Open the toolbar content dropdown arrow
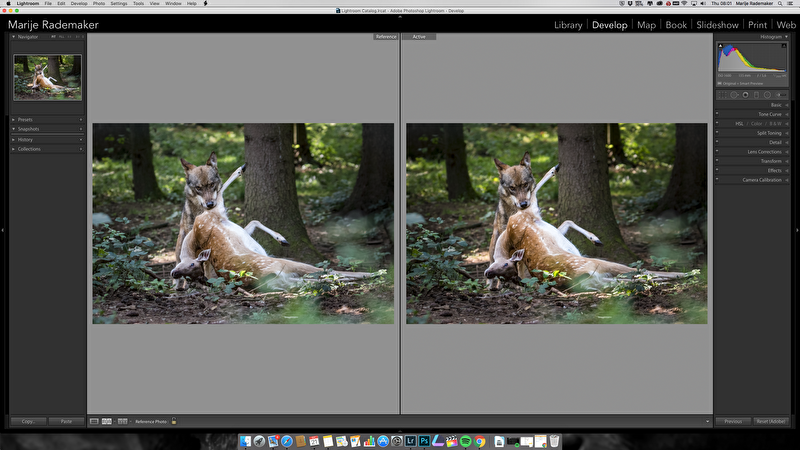The height and width of the screenshot is (450, 800). [x=707, y=421]
